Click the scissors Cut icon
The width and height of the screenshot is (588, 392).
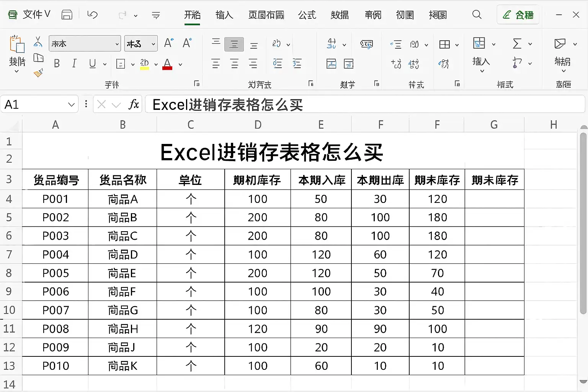coord(38,41)
